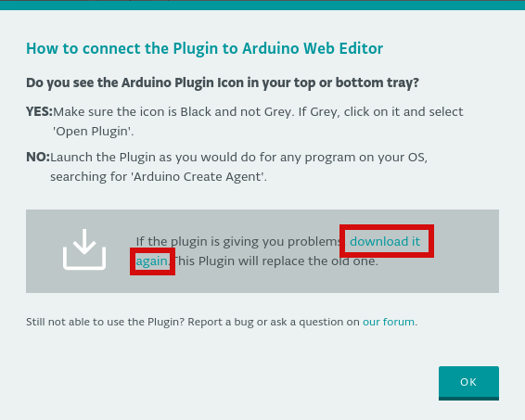
Task: Click the 'Do you see the Arduino Plugin Icon' heading
Action: pyautogui.click(x=223, y=83)
